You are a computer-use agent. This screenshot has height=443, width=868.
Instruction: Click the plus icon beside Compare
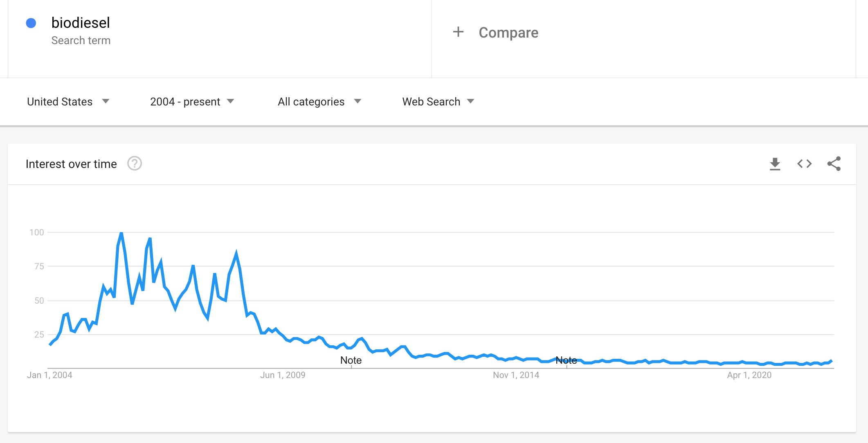click(x=458, y=32)
